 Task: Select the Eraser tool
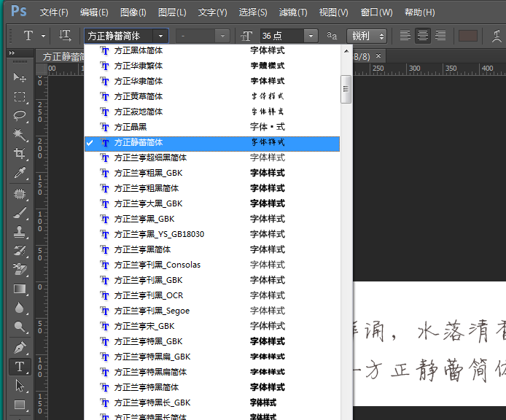[x=20, y=269]
